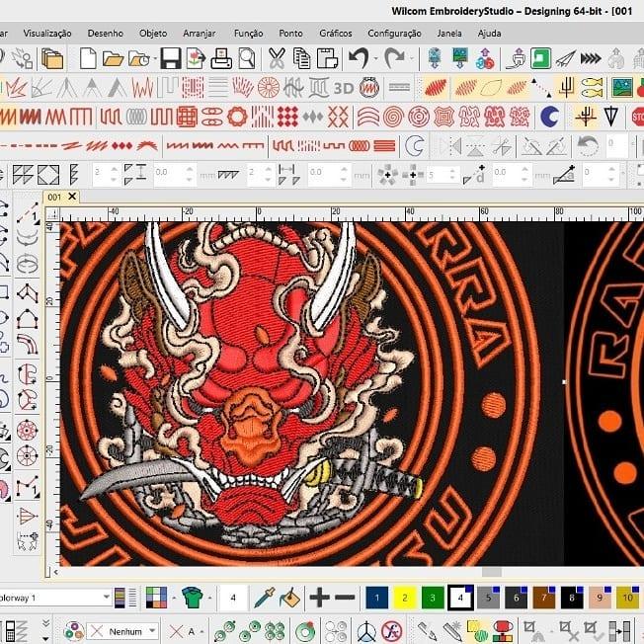Viewport: 644px width, 644px height.
Task: Open the landscape picture icon
Action: pyautogui.click(x=622, y=88)
